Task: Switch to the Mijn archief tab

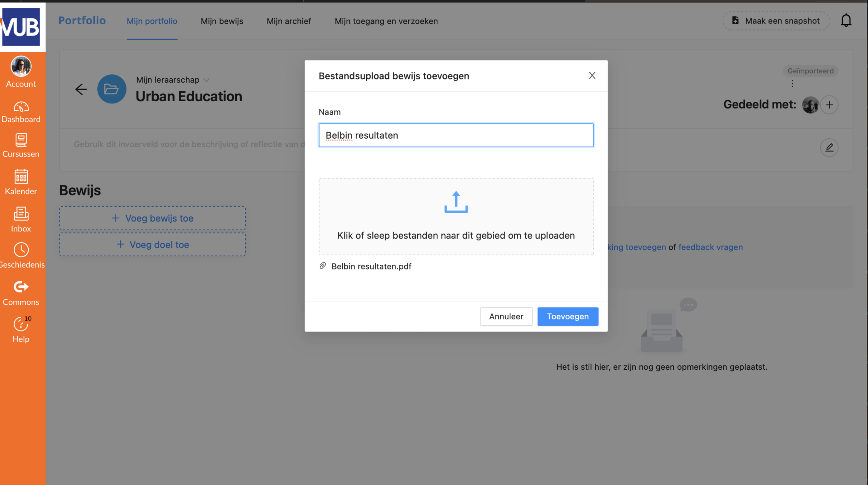Action: coord(288,21)
